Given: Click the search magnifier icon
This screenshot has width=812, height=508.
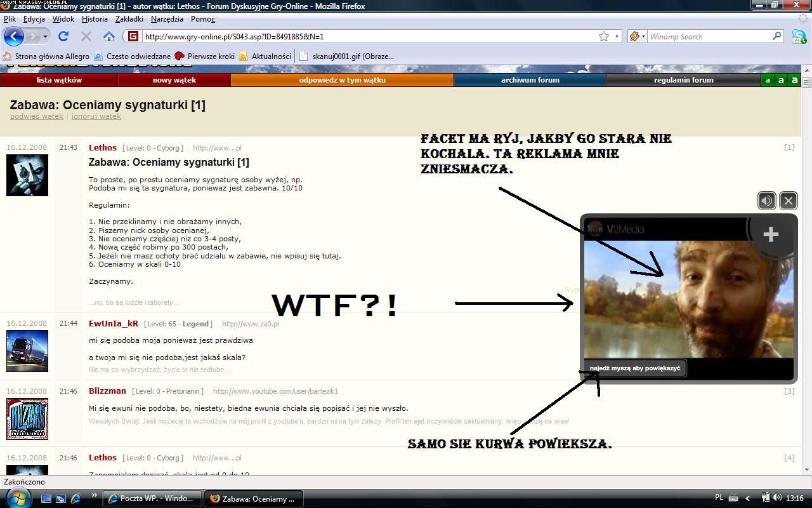Looking at the screenshot, I should click(776, 36).
